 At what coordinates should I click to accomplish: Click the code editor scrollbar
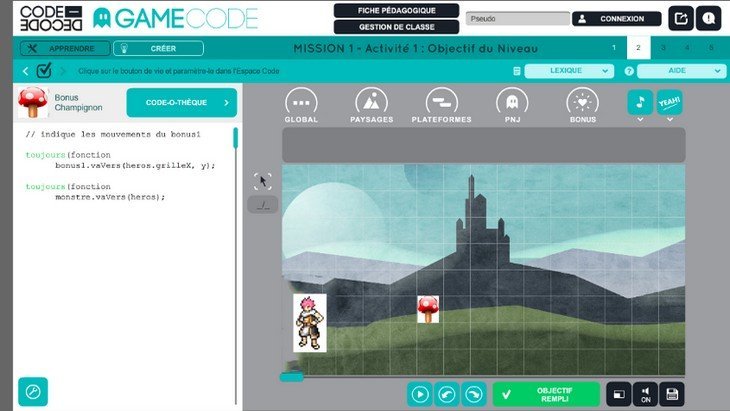pyautogui.click(x=236, y=138)
